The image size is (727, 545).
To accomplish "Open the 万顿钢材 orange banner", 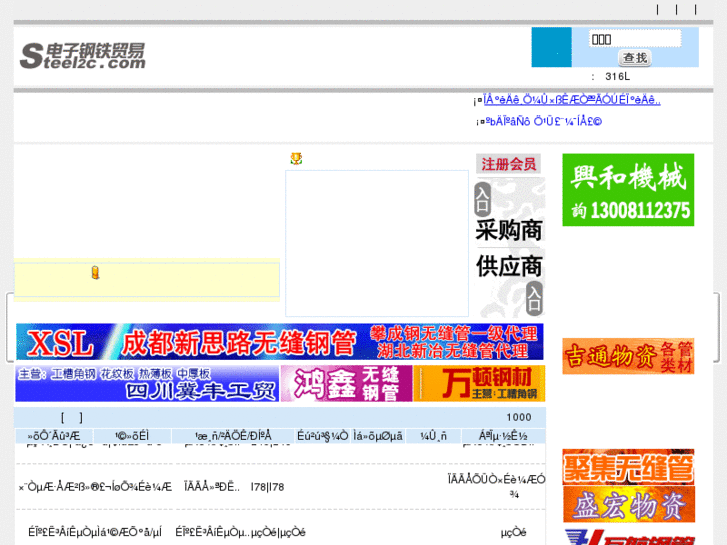I will (479, 384).
